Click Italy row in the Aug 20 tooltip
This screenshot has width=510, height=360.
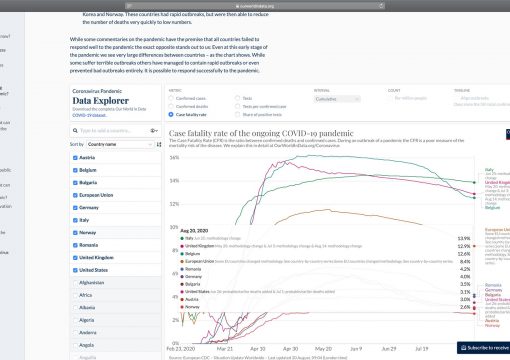coord(325,238)
